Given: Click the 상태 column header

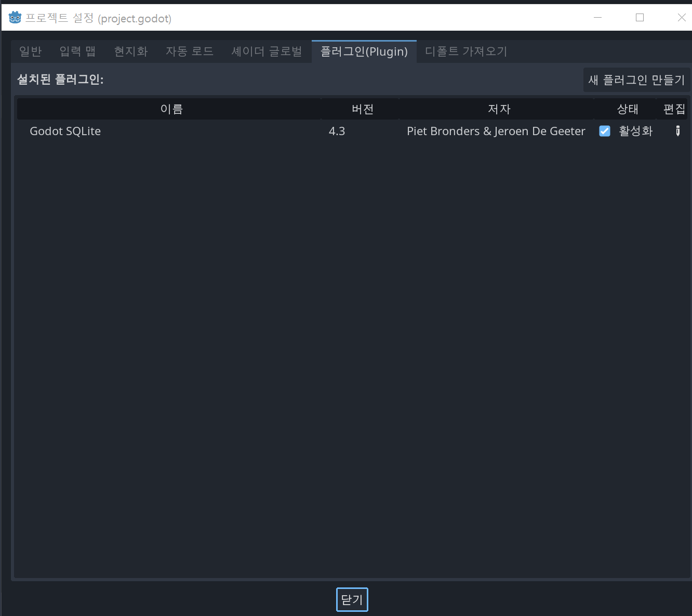Looking at the screenshot, I should [627, 109].
